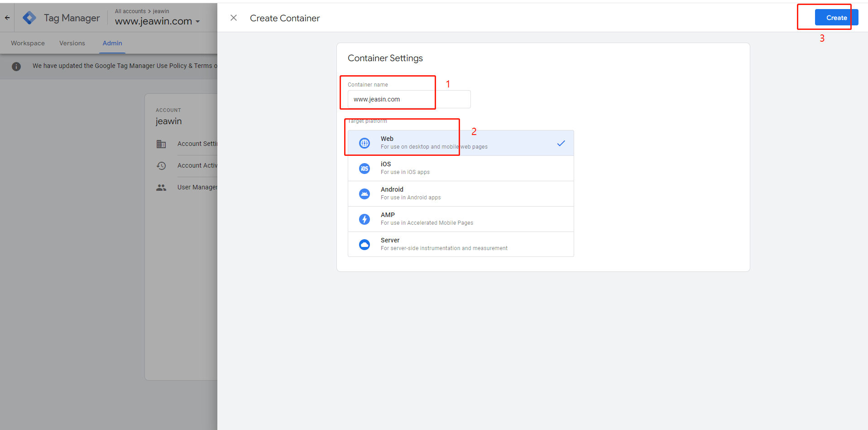The width and height of the screenshot is (868, 430).
Task: Click the back arrow icon in Tag Manager
Action: [x=7, y=18]
